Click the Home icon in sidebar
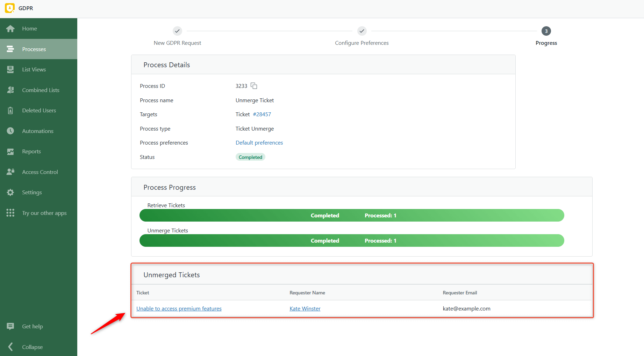The height and width of the screenshot is (356, 644). click(x=10, y=29)
